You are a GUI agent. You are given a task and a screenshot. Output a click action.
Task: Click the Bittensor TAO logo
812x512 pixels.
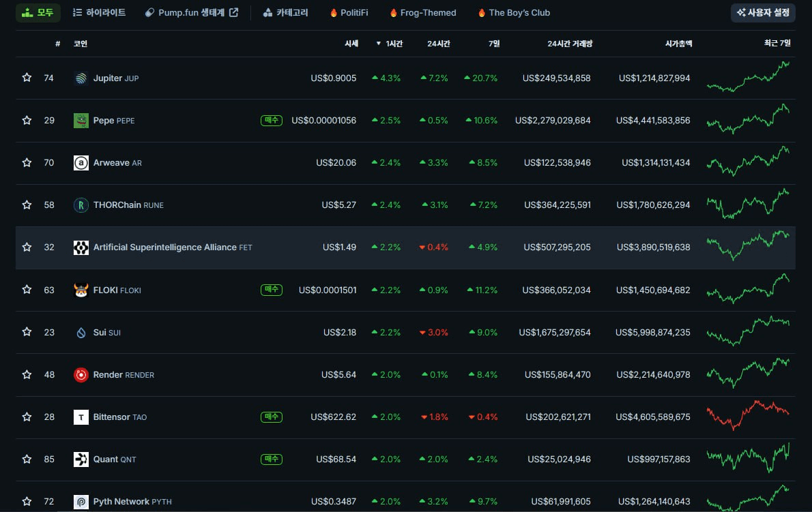tap(81, 417)
